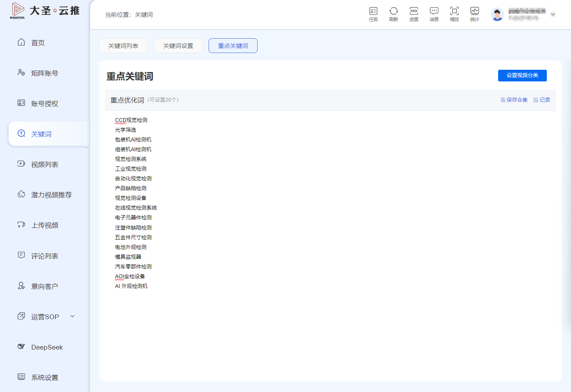Select the 重点关键词 tab
Image resolution: width=571 pixels, height=392 pixels.
click(x=233, y=46)
